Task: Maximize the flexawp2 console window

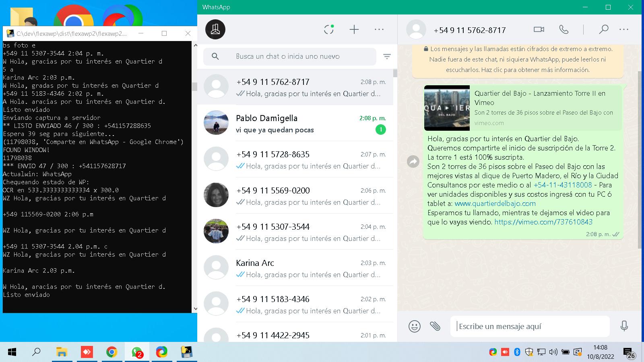Action: 164,33
